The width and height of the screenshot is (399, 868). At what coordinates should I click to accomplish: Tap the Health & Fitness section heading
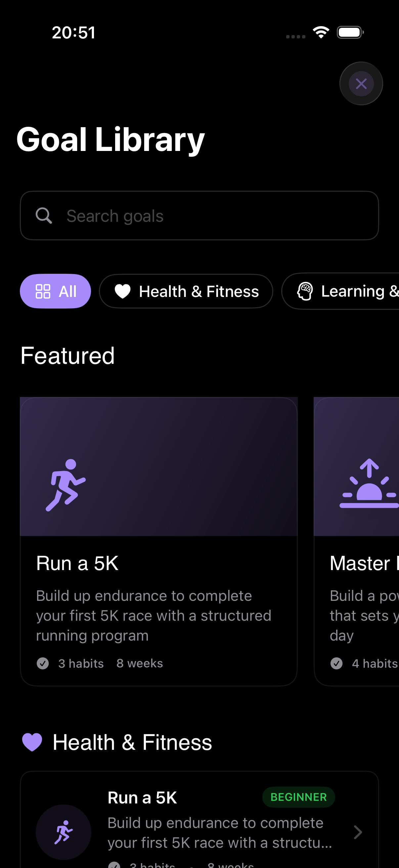[132, 743]
